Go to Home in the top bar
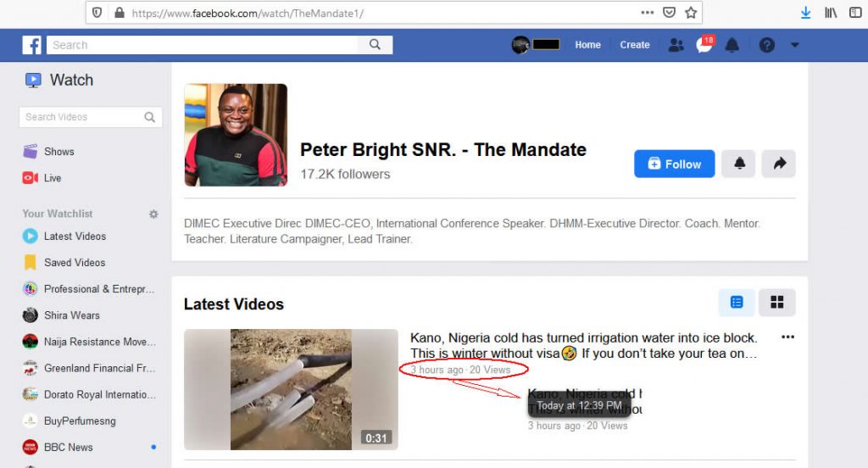This screenshot has height=468, width=868. 587,45
